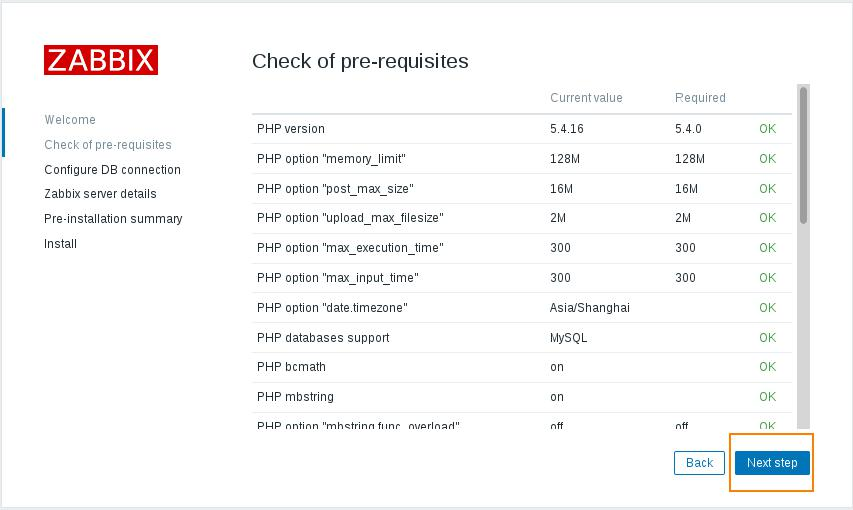Click the Asia/Shanghai timezone value

click(590, 308)
